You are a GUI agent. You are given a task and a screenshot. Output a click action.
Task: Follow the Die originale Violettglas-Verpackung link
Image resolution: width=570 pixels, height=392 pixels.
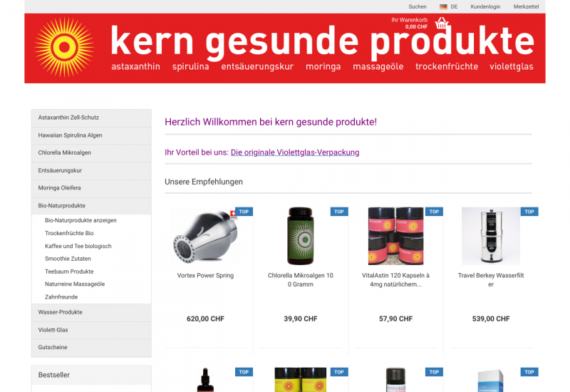[295, 153]
